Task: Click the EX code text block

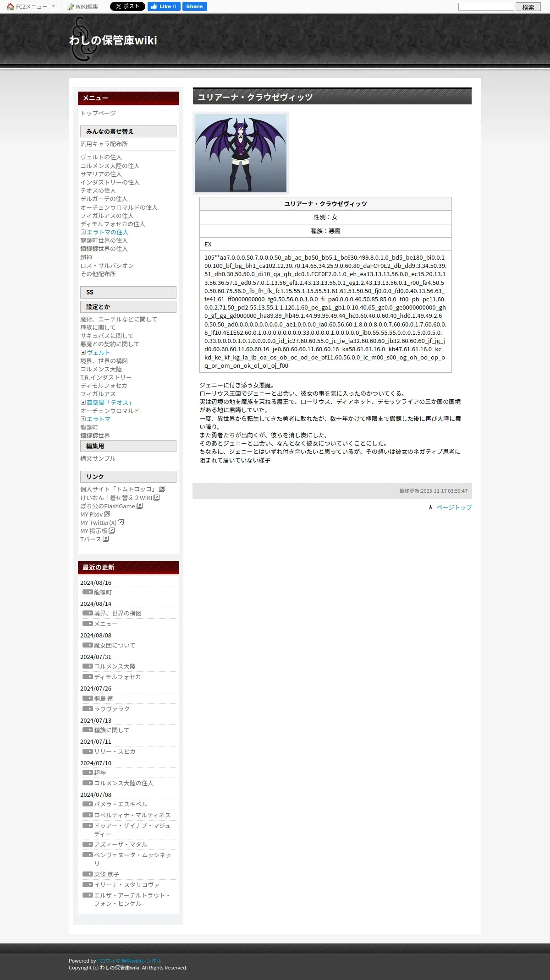Action: [x=325, y=311]
